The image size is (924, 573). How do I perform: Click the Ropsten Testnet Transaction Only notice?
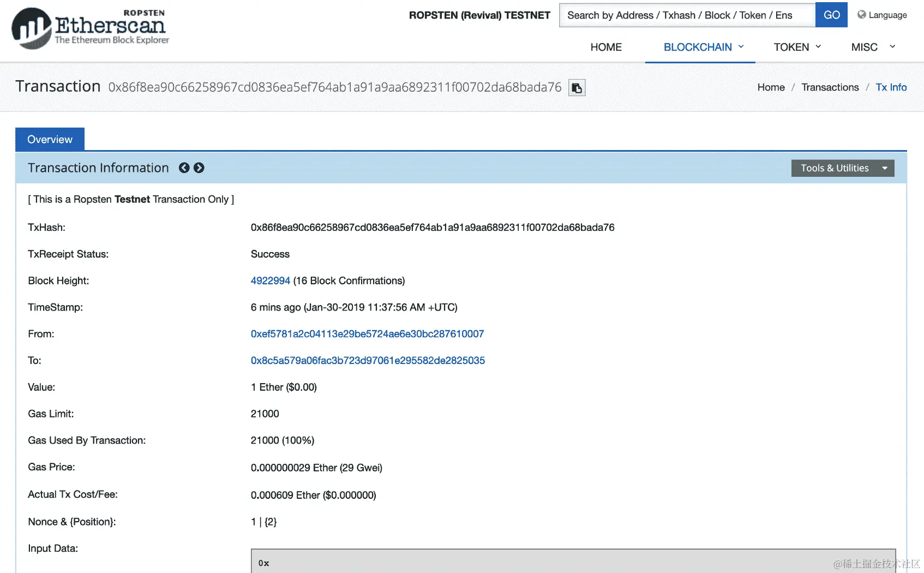coord(131,199)
